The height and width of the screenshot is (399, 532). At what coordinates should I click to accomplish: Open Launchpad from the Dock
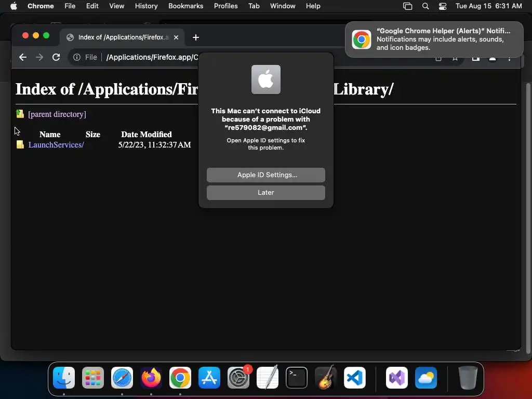(93, 378)
